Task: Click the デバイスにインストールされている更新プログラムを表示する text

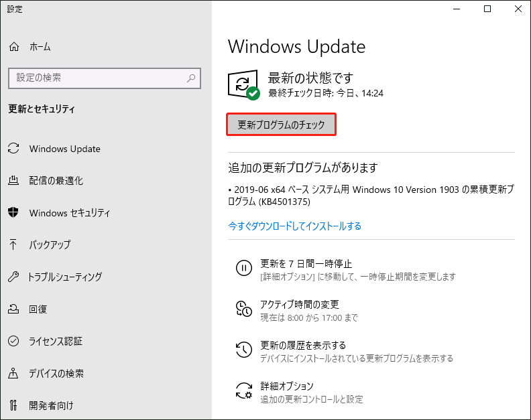Action: (356, 358)
